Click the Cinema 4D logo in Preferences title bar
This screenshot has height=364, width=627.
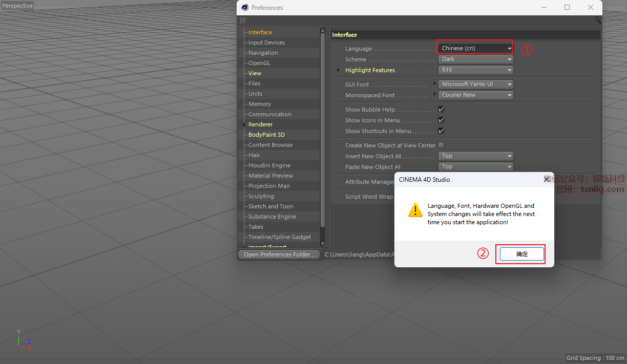tap(245, 8)
